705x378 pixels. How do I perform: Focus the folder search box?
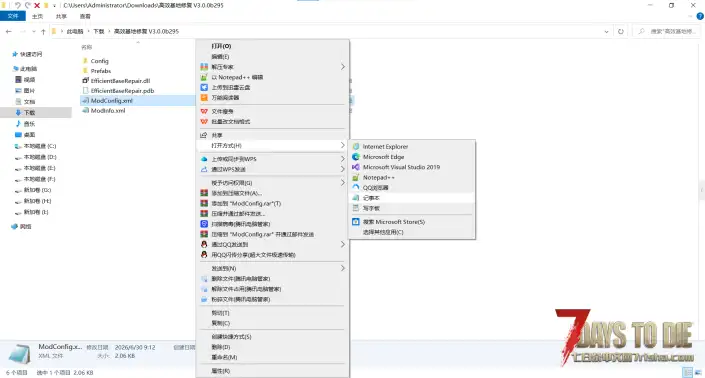(x=667, y=31)
